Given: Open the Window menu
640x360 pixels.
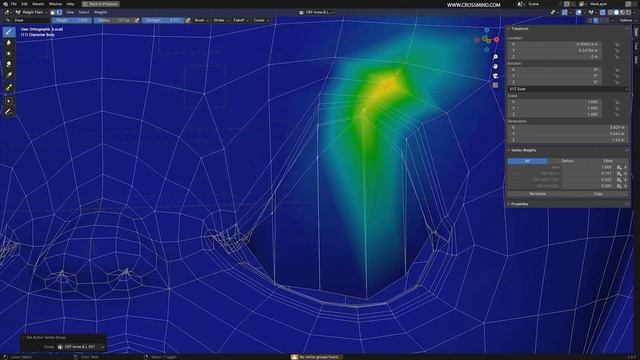Looking at the screenshot, I should point(56,4).
